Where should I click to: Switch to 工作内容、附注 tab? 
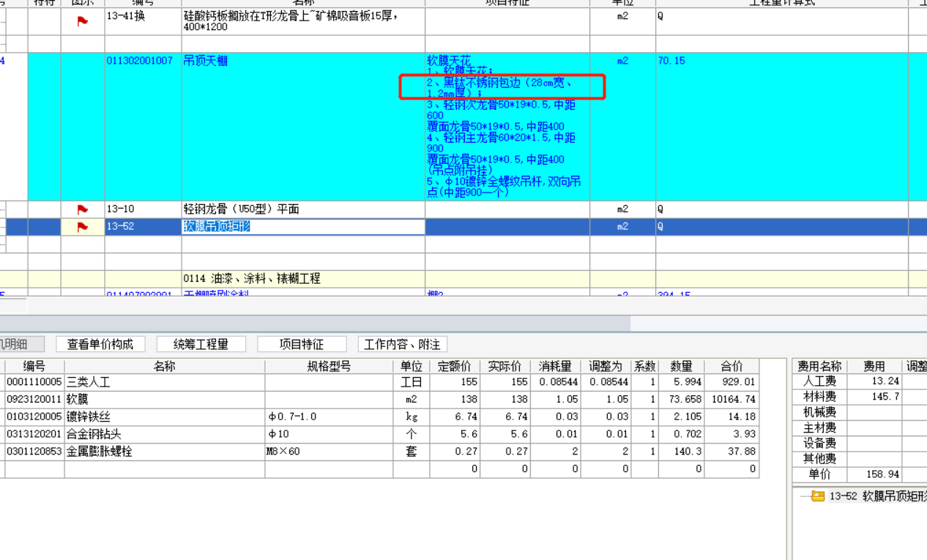point(403,344)
